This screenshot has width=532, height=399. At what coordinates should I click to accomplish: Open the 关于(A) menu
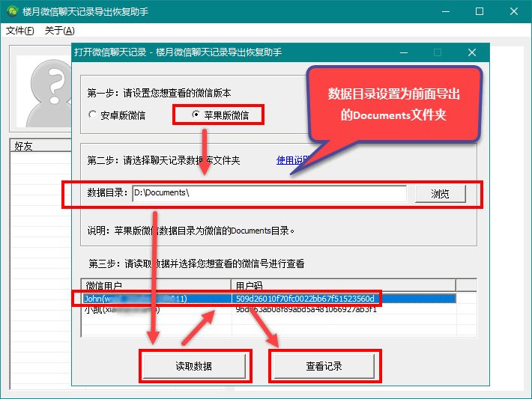click(59, 31)
